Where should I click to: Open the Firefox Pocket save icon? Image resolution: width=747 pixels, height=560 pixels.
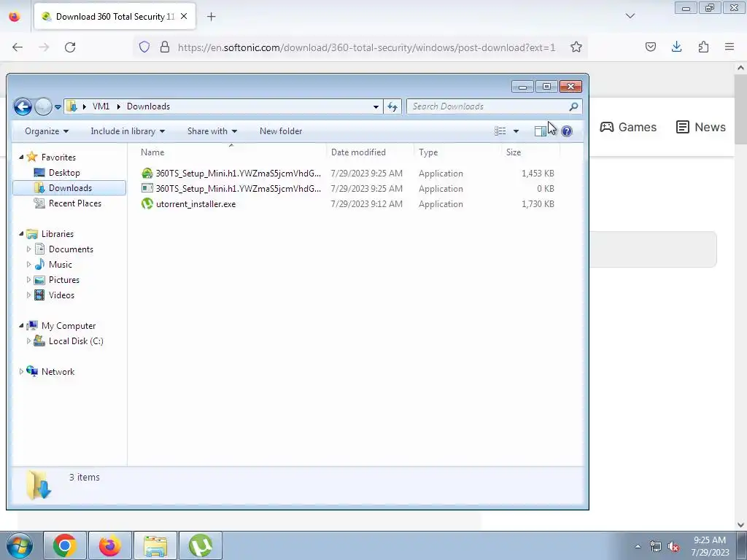point(650,47)
